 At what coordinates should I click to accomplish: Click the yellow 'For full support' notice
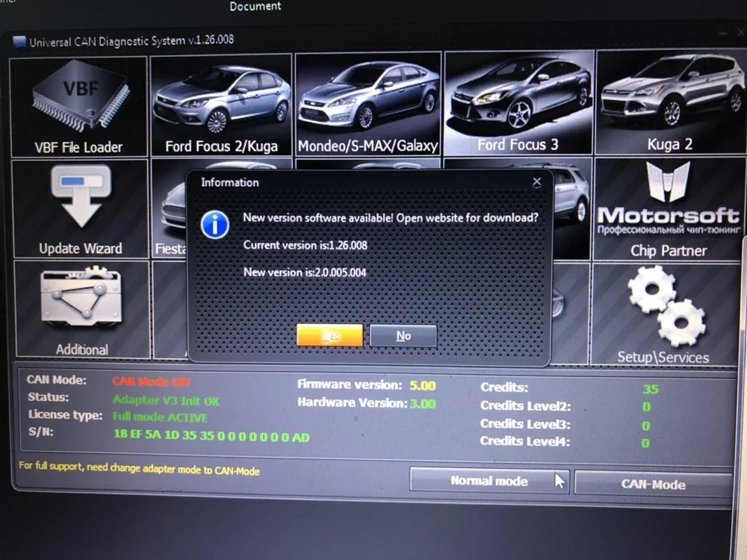pyautogui.click(x=139, y=468)
